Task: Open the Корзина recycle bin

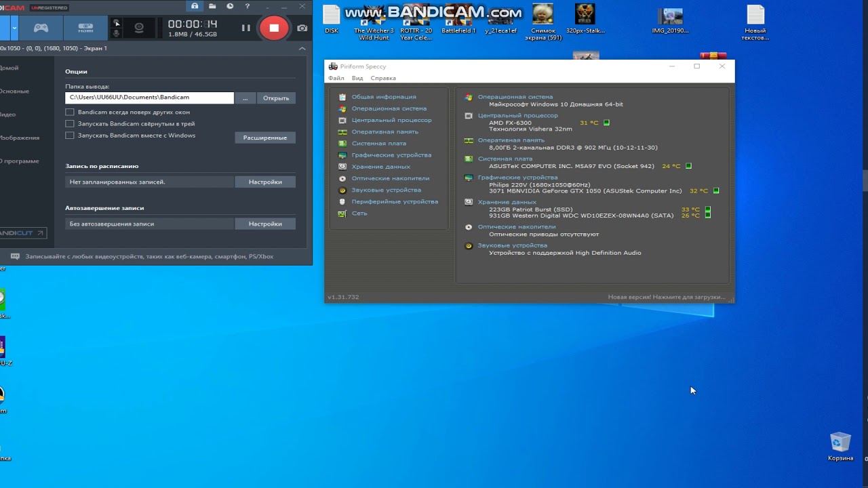Action: pos(840,447)
